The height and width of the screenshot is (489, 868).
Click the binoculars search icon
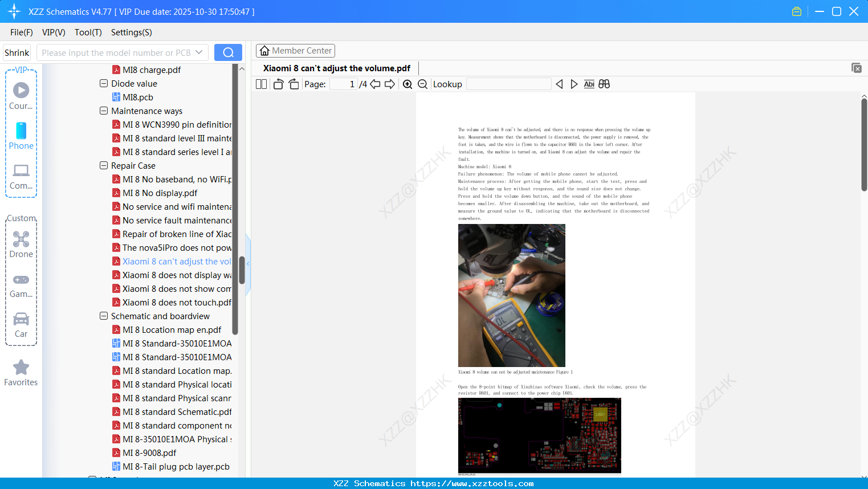pyautogui.click(x=604, y=84)
